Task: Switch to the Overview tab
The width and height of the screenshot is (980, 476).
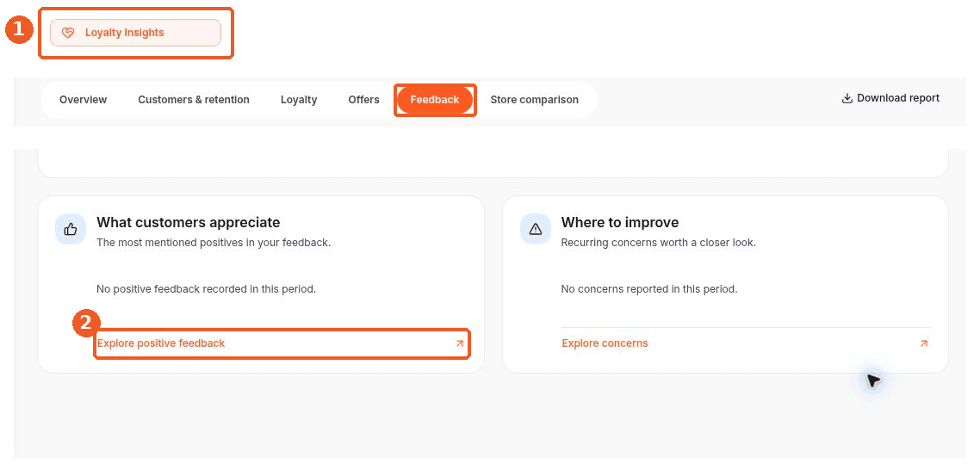Action: tap(84, 100)
